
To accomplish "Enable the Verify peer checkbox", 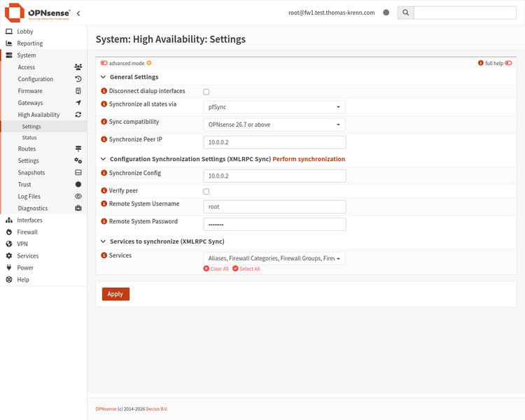I will pyautogui.click(x=206, y=191).
